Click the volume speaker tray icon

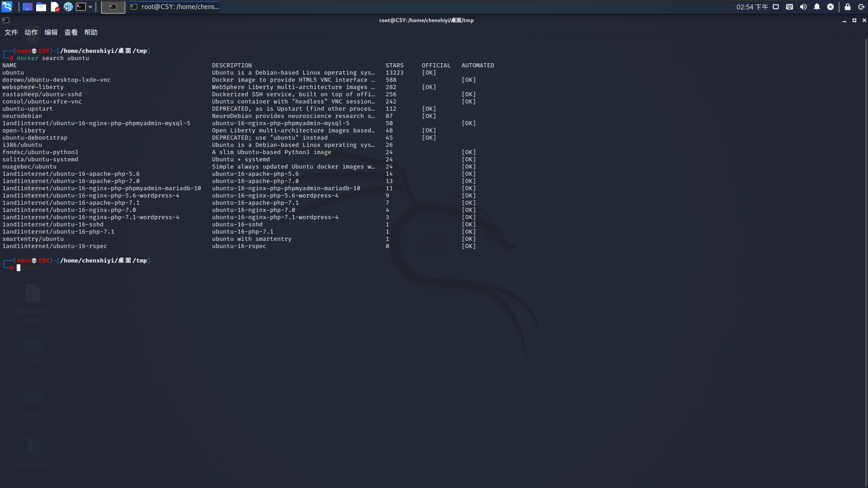[x=803, y=7]
